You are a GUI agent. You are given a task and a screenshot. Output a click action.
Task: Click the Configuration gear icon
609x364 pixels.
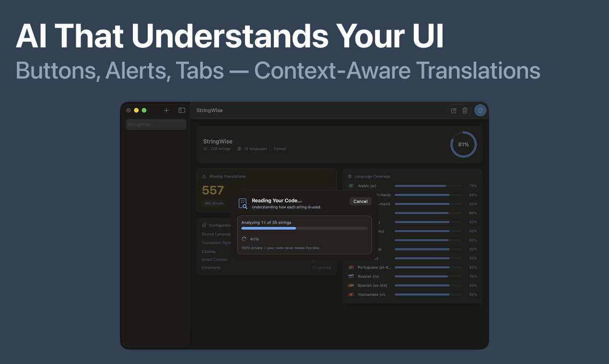click(x=204, y=225)
